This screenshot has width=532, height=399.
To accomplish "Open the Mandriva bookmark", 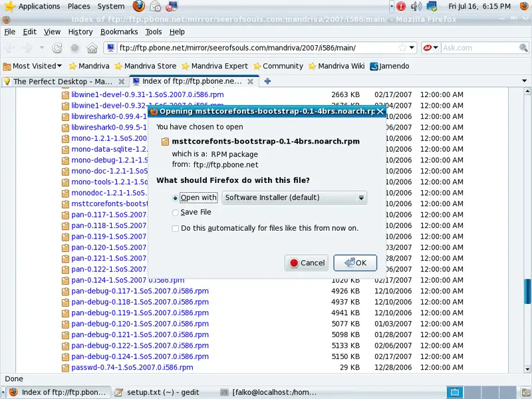I will click(x=89, y=66).
